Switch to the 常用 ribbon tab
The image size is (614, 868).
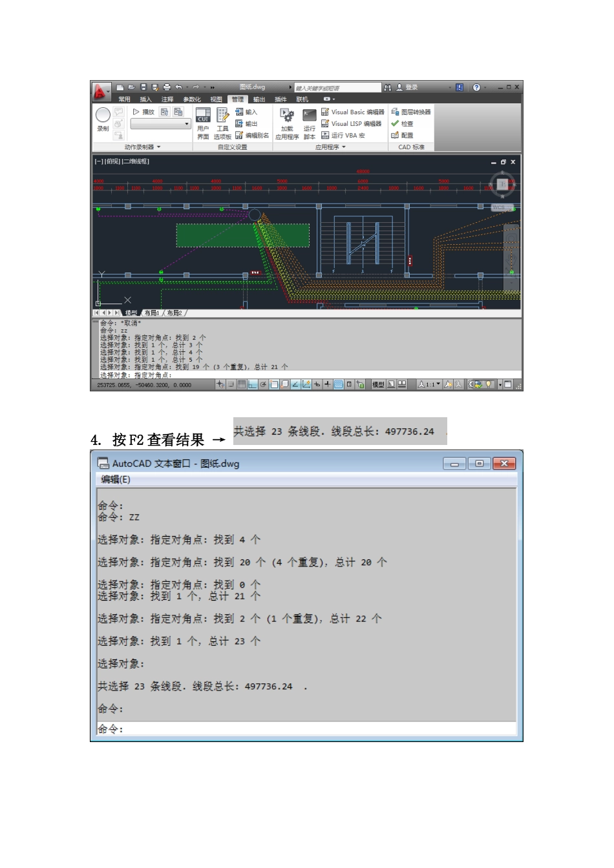pyautogui.click(x=125, y=99)
